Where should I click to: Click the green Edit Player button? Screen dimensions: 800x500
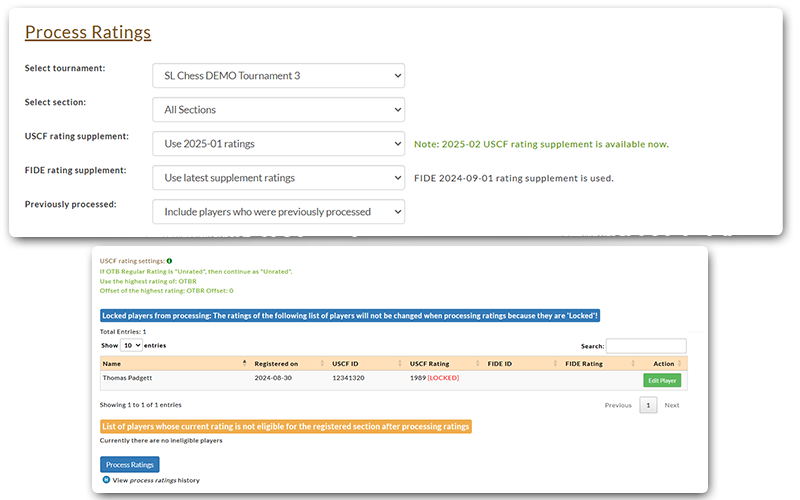click(x=661, y=380)
